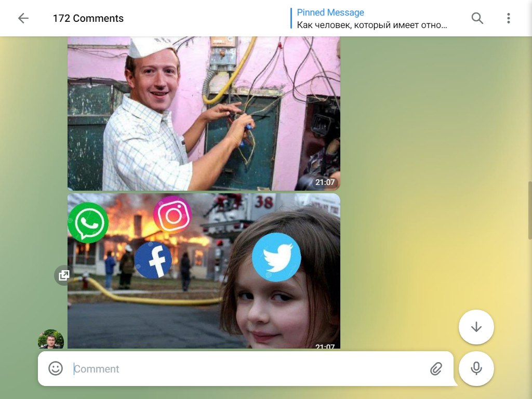Jump to latest with down-arrow button
This screenshot has height=399, width=532.
[x=476, y=327]
